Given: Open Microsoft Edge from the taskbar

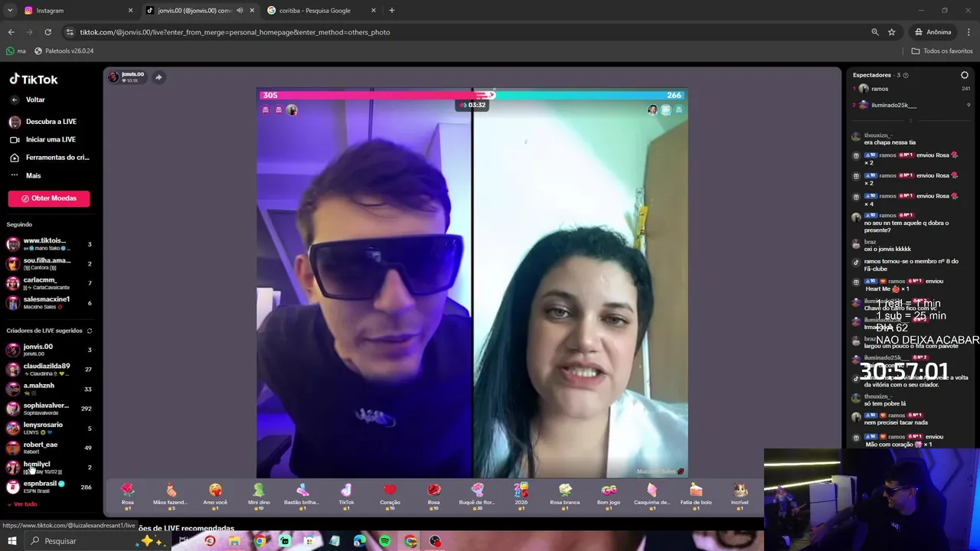Looking at the screenshot, I should pyautogui.click(x=360, y=541).
